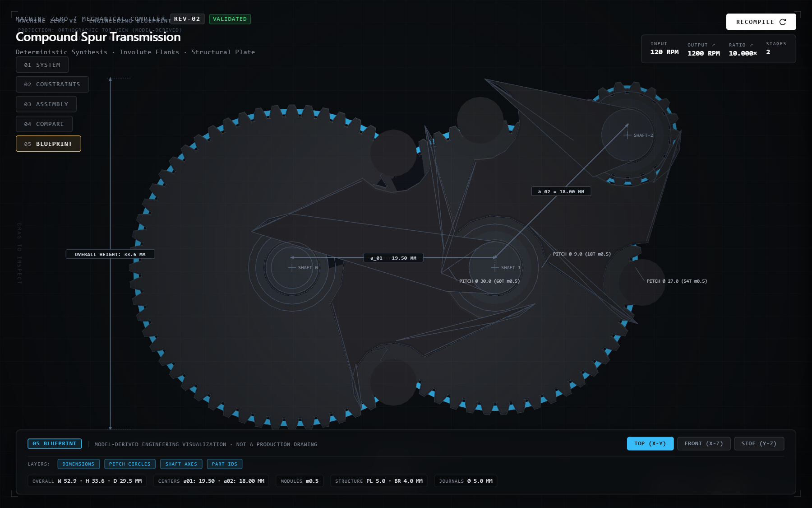Viewport: 812px width, 508px height.
Task: Click the SHAFT-1 crosshair marker
Action: point(495,267)
